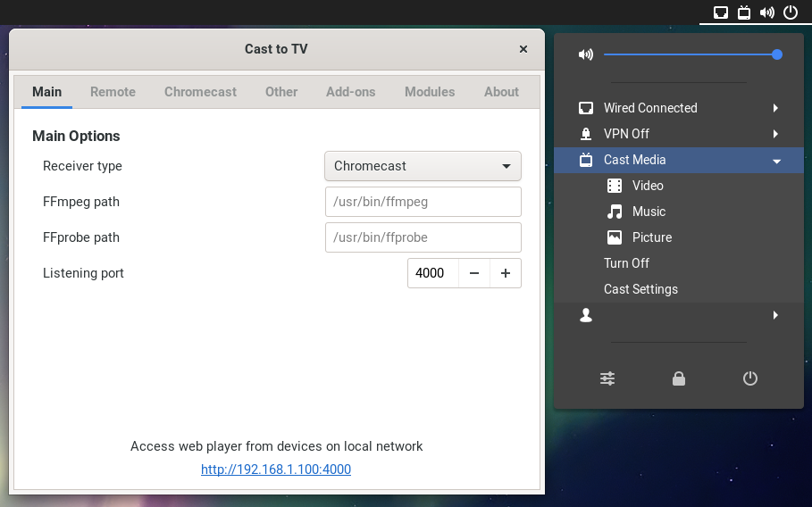812x507 pixels.
Task: Open the web player link http://192.168.1.100:4000
Action: (276, 470)
